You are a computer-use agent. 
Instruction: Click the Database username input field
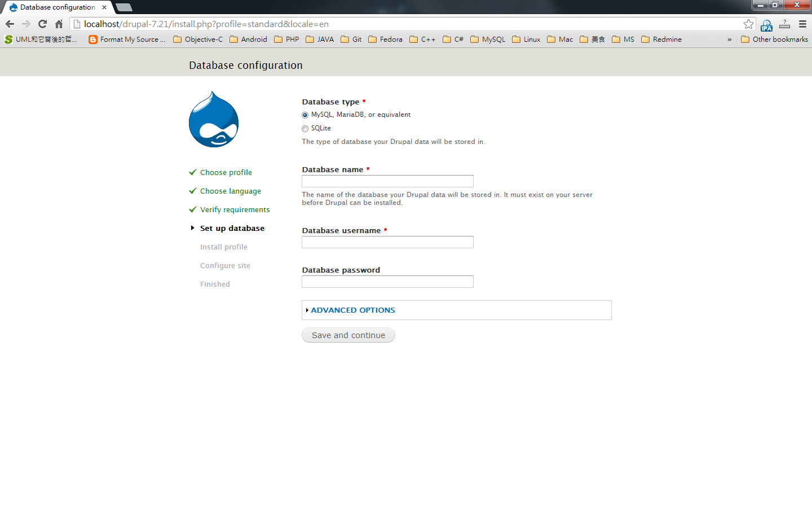click(x=387, y=242)
